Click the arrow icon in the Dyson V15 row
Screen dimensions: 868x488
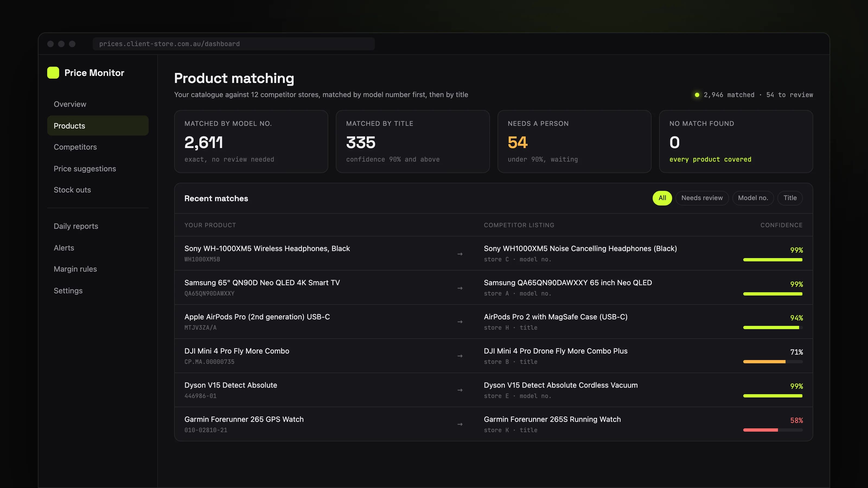click(x=460, y=390)
